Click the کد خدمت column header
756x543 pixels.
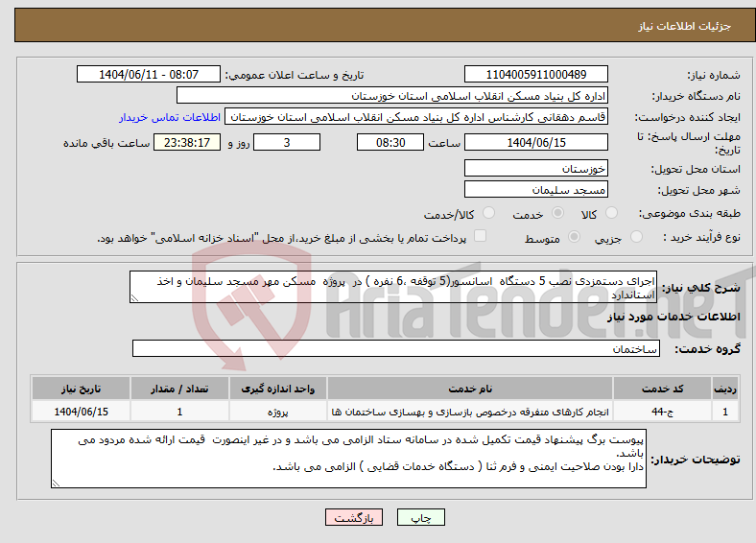point(663,389)
